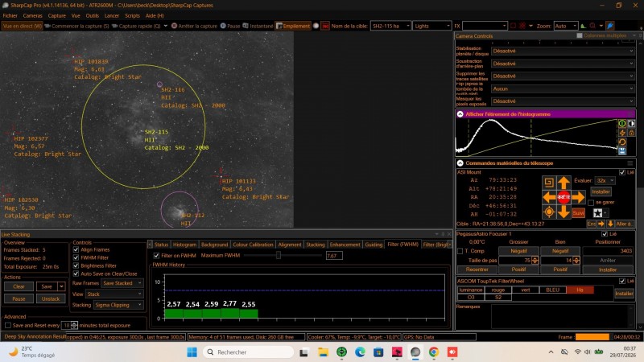Viewport: 644px width, 362px height.
Task: Click the right arrow icon next to Aller à
Action: (x=601, y=224)
